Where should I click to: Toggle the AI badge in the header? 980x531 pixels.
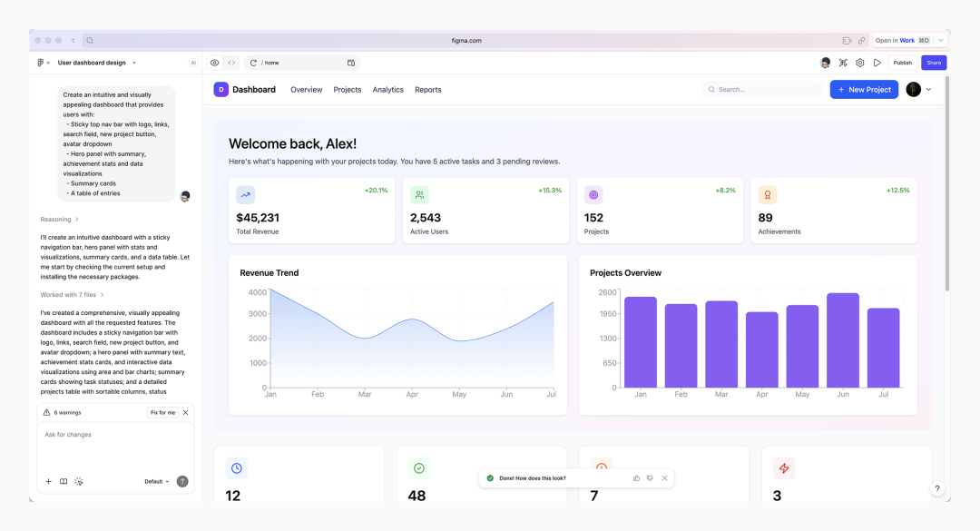(193, 63)
